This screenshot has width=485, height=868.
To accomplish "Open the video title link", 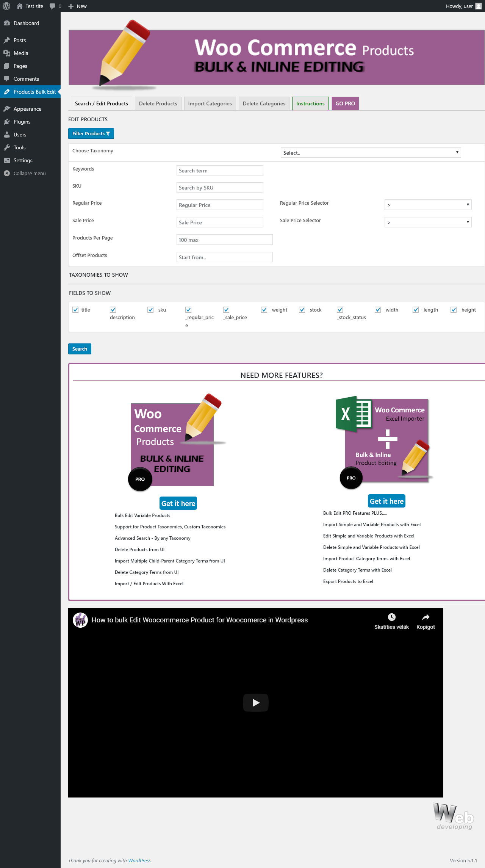I will [x=200, y=620].
